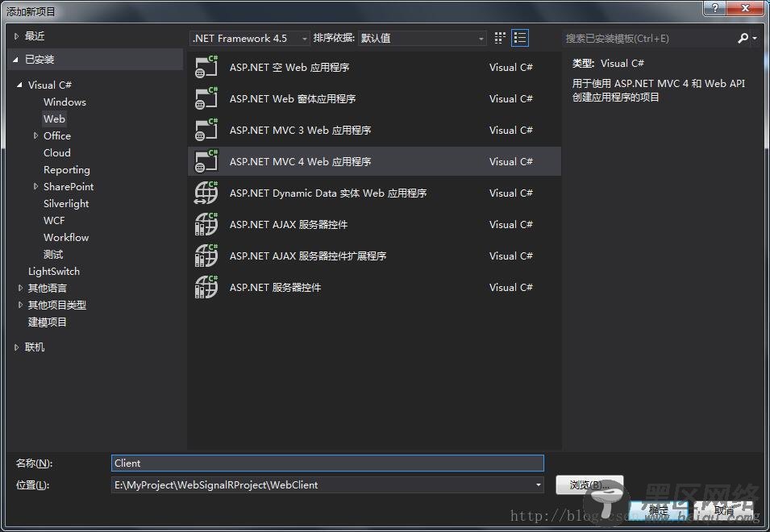Collapse the 已安装 section
The width and height of the screenshot is (770, 532).
[x=15, y=60]
